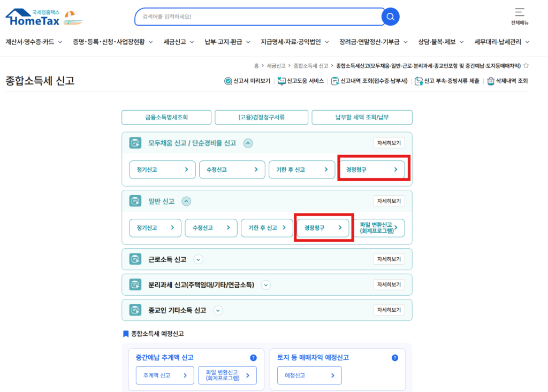Open 계산서·영수증·카드 menu
The width and height of the screenshot is (548, 392).
click(34, 42)
